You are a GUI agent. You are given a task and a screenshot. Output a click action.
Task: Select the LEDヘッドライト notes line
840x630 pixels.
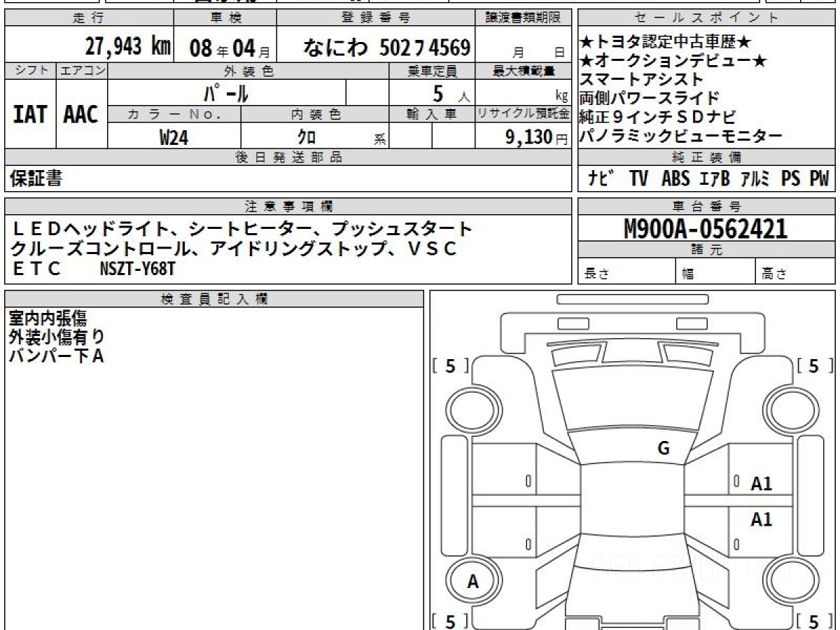coord(243,228)
